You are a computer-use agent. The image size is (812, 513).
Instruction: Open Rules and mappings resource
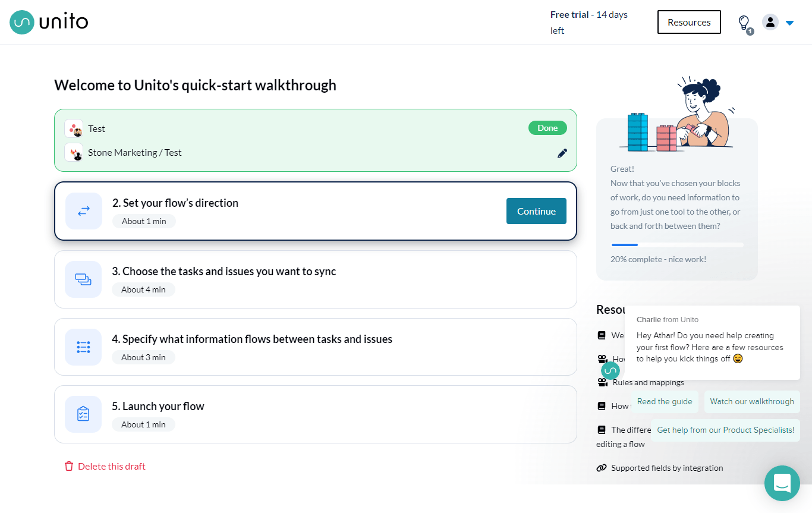tap(649, 382)
